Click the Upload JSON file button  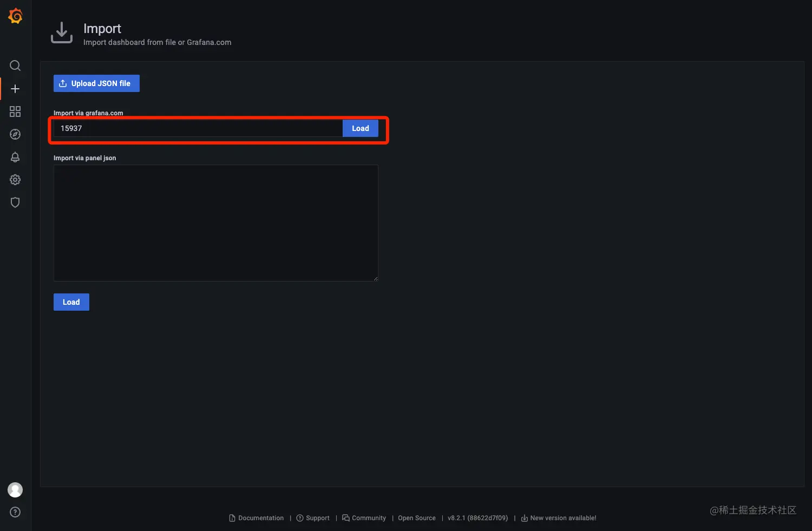pyautogui.click(x=96, y=83)
